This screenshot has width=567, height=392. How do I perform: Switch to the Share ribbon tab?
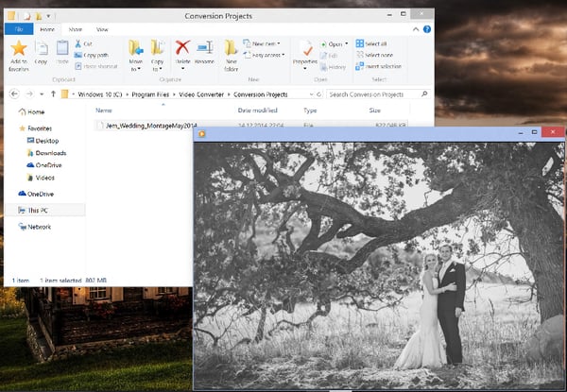(x=76, y=29)
